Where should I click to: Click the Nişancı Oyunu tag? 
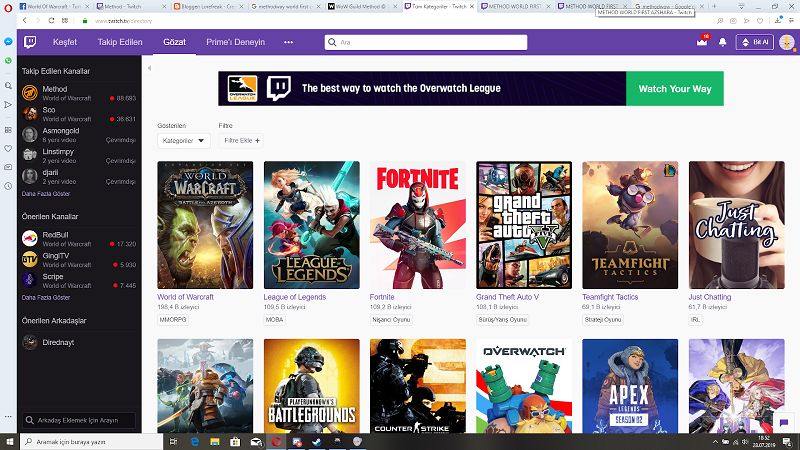coord(391,319)
